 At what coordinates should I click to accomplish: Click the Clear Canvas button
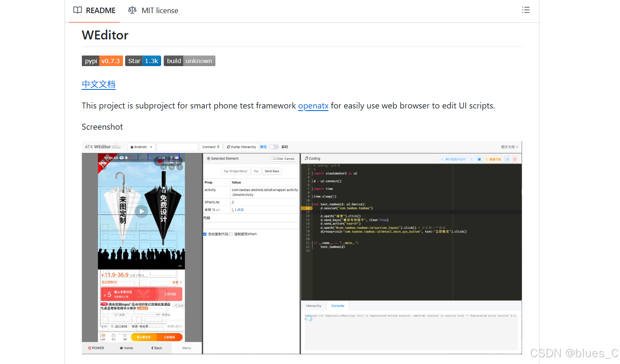(284, 158)
